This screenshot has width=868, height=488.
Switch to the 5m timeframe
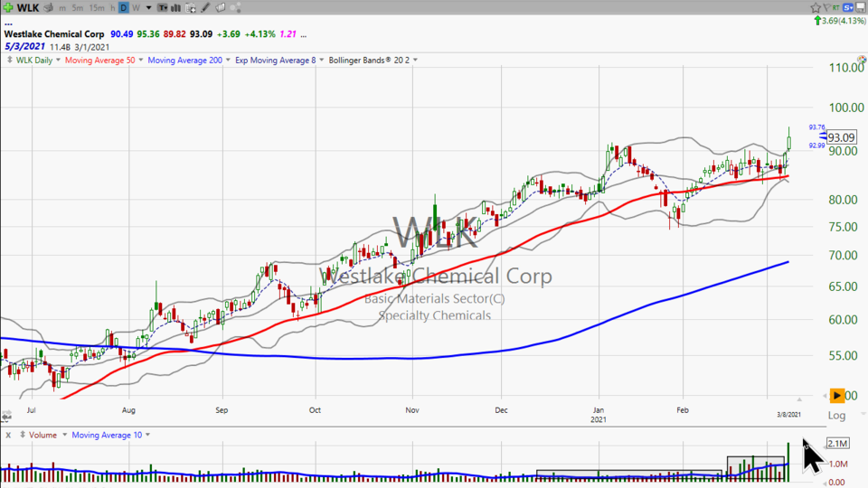[x=78, y=8]
